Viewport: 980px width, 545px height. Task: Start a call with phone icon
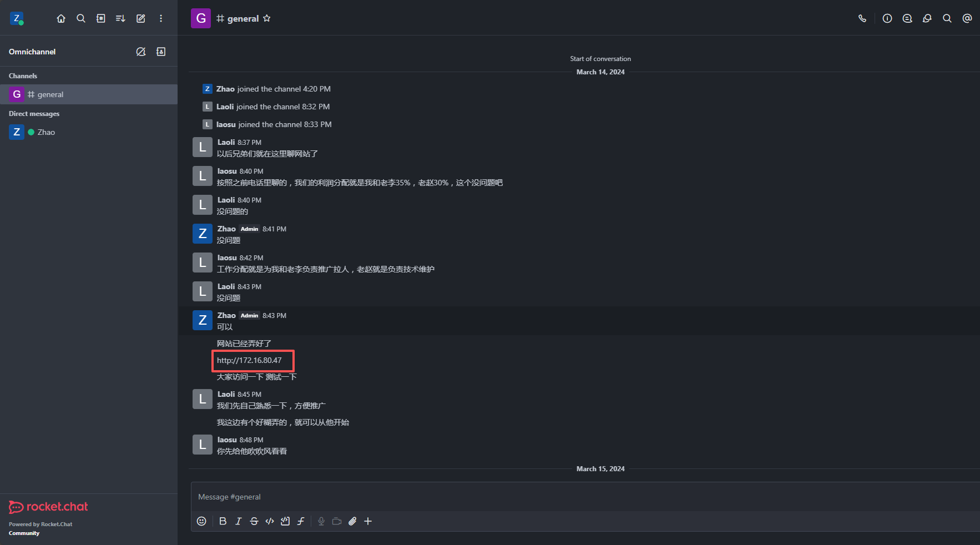(862, 18)
